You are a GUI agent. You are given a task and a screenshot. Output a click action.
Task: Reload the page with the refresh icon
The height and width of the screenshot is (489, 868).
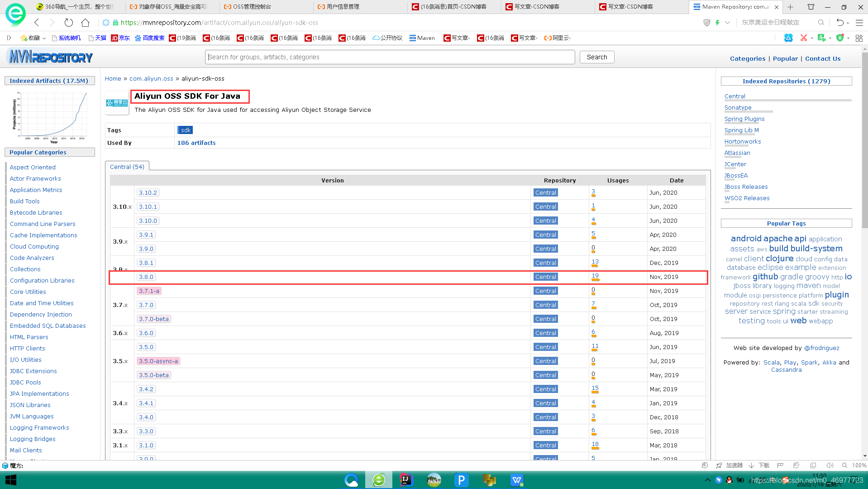tap(68, 23)
